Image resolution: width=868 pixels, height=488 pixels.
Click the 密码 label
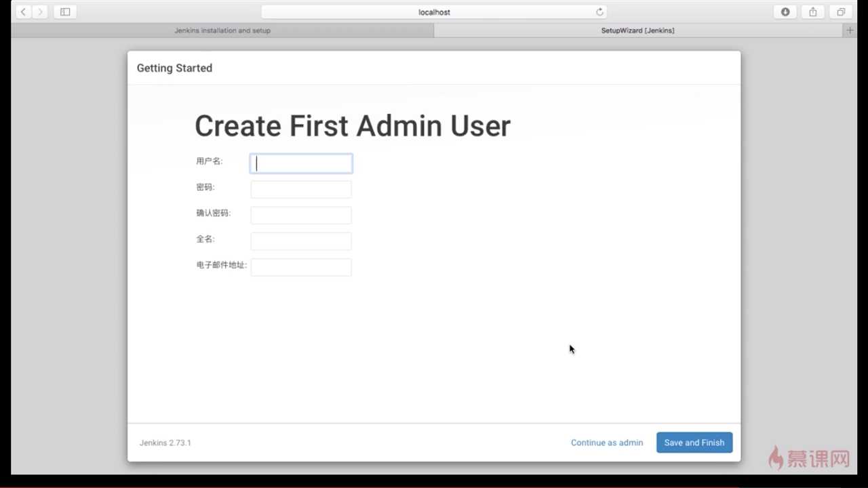tap(205, 187)
